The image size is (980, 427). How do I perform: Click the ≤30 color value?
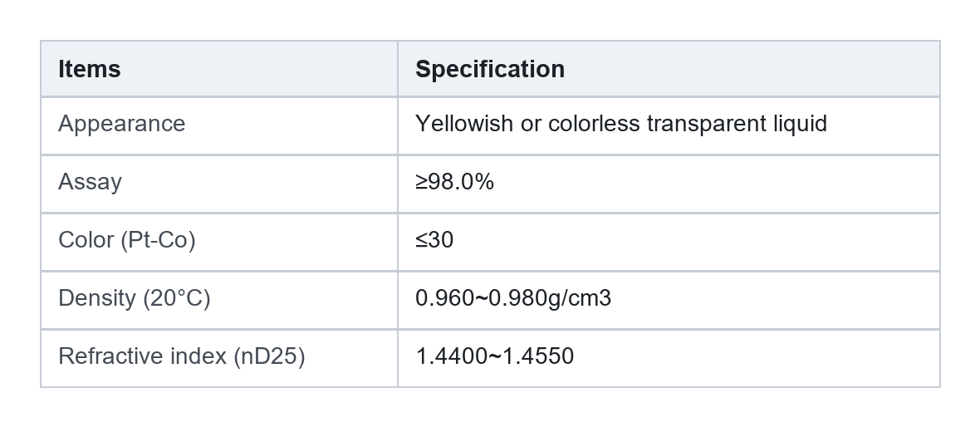pyautogui.click(x=434, y=240)
